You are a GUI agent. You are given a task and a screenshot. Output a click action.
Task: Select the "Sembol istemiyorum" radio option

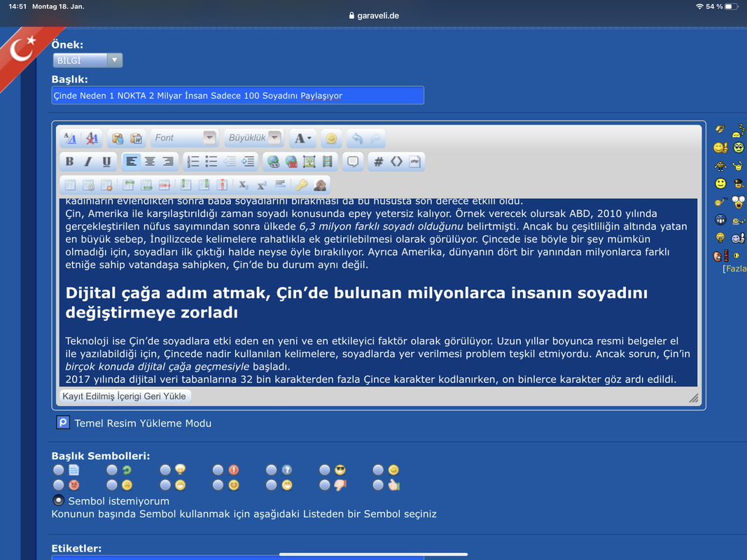point(58,500)
